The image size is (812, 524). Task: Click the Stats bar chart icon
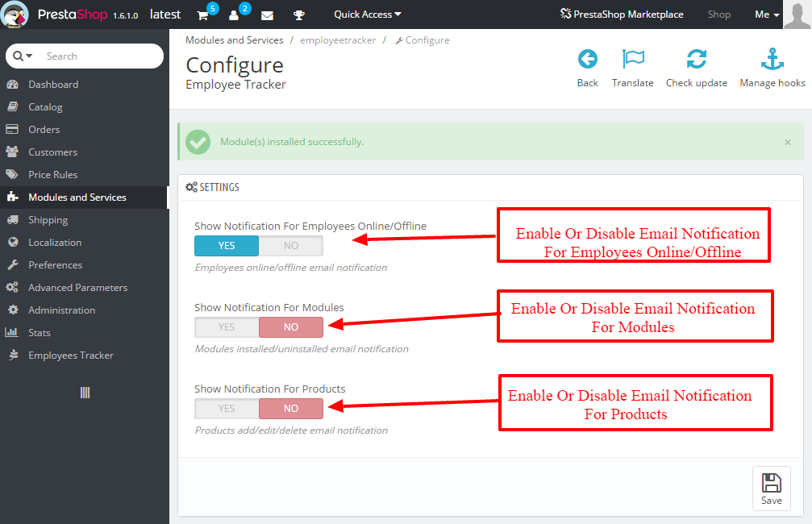tap(11, 332)
